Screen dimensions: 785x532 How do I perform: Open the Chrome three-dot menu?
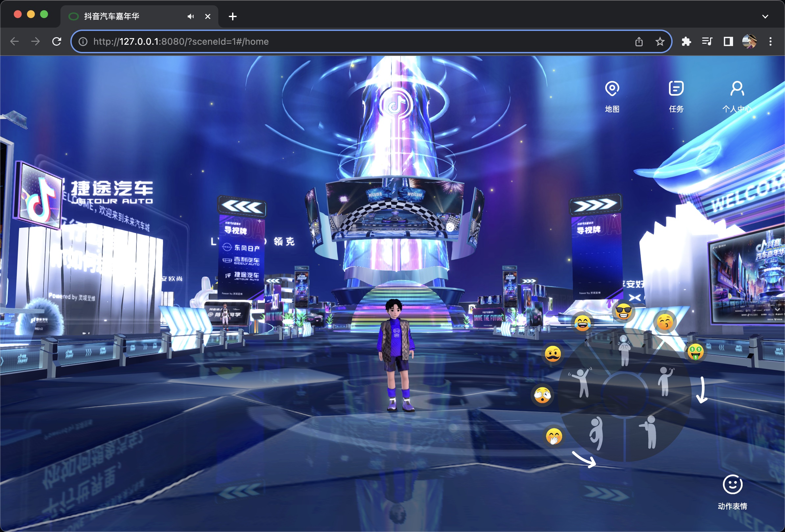pyautogui.click(x=770, y=41)
